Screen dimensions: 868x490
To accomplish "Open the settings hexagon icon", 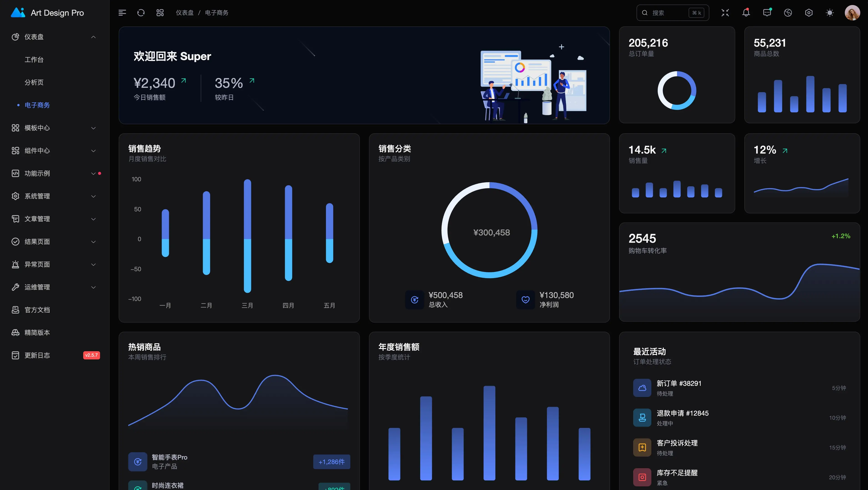I will coord(809,13).
